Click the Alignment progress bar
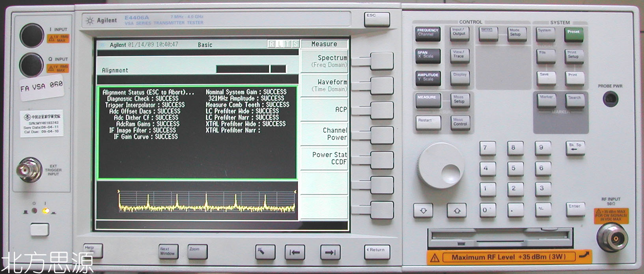This screenshot has width=644, height=274. (x=251, y=69)
